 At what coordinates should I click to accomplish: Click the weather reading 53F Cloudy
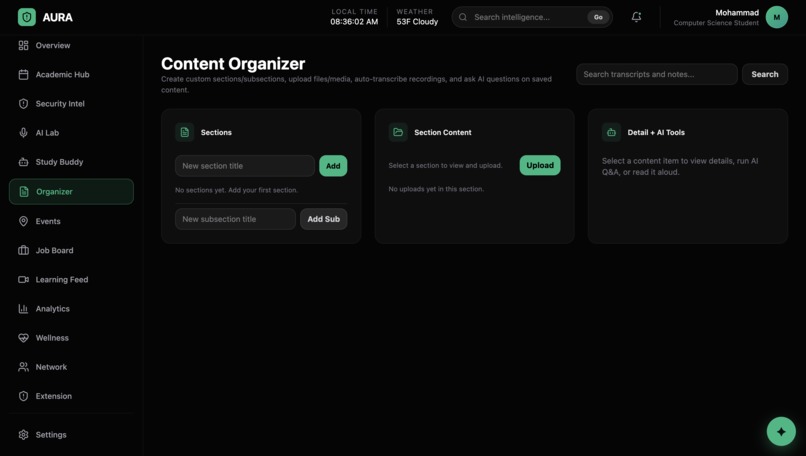point(417,22)
